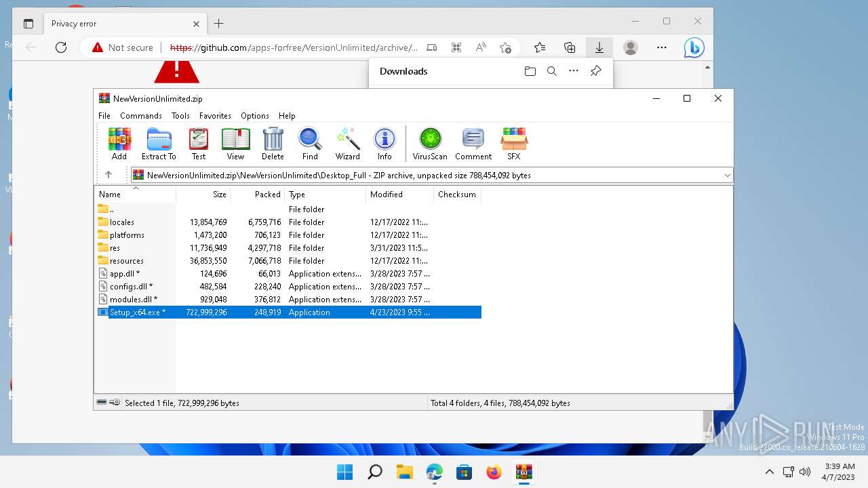
Task: Open the Find tool in WinRAR
Action: pyautogui.click(x=310, y=144)
